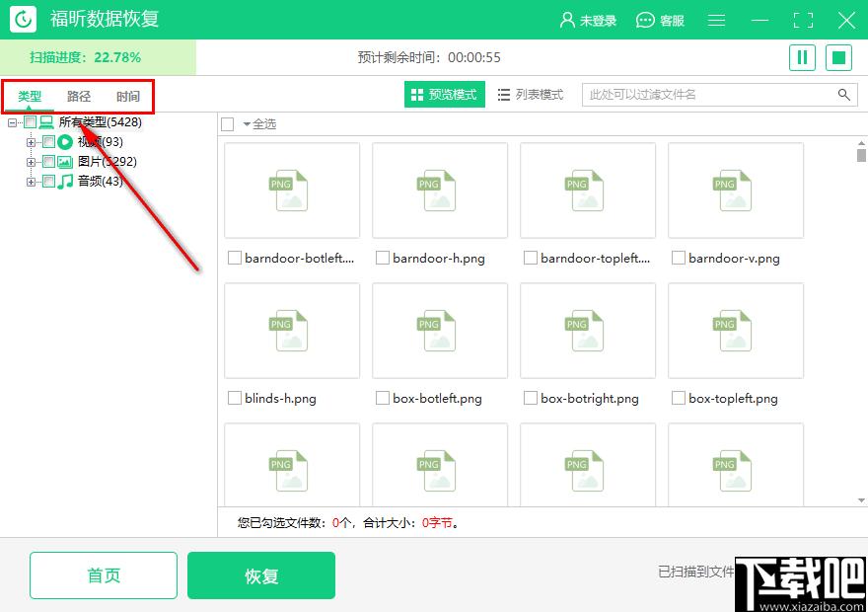The width and height of the screenshot is (868, 612).
Task: Pause the scan
Action: (x=802, y=57)
